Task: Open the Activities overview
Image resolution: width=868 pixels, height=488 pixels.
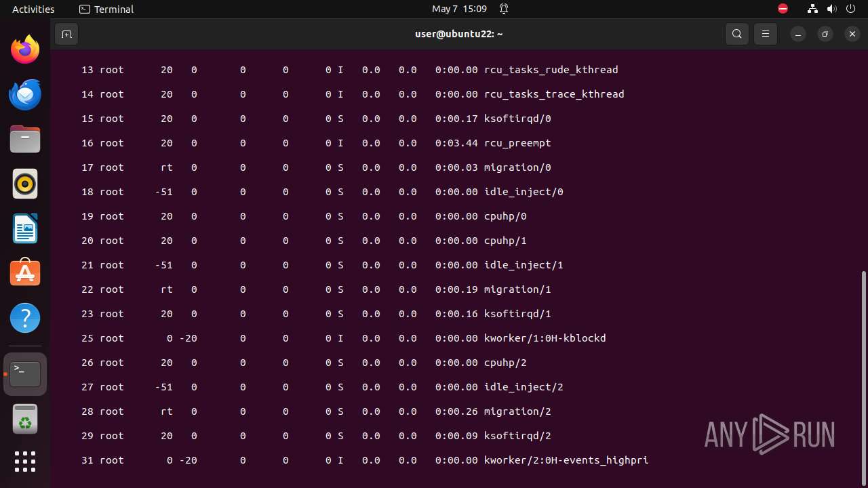Action: (33, 9)
